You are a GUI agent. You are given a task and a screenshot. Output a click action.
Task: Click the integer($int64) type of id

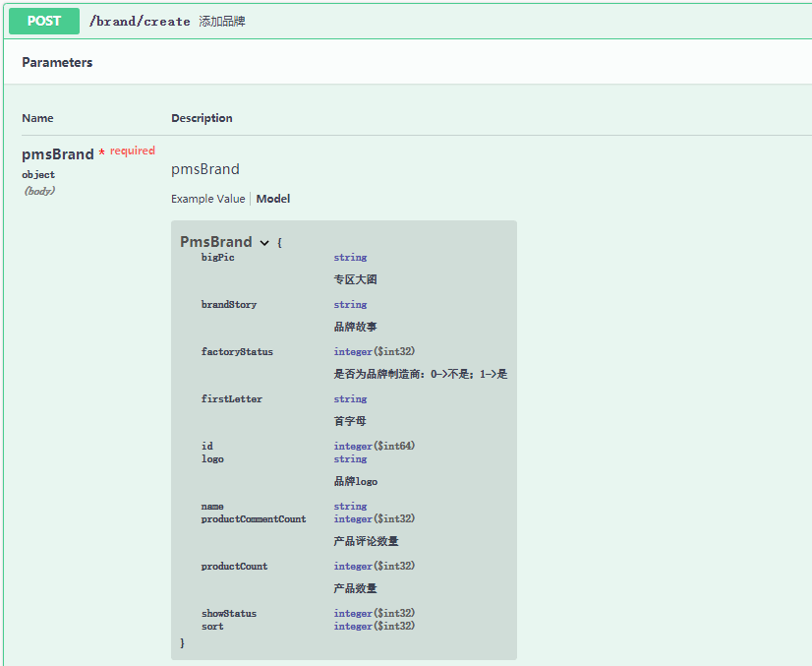(375, 447)
